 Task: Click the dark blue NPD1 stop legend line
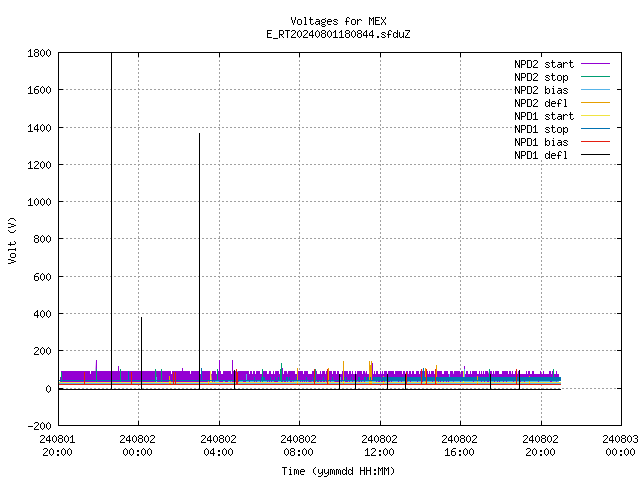point(595,129)
